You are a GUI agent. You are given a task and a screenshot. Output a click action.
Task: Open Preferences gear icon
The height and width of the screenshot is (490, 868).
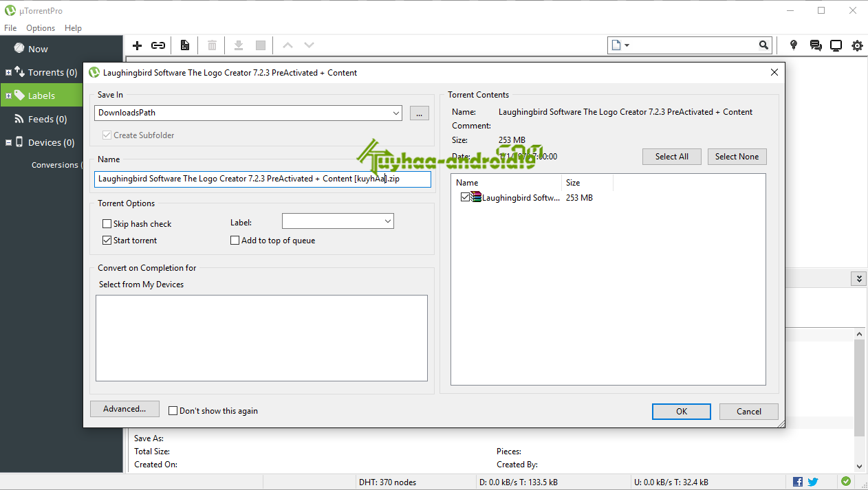tap(857, 45)
